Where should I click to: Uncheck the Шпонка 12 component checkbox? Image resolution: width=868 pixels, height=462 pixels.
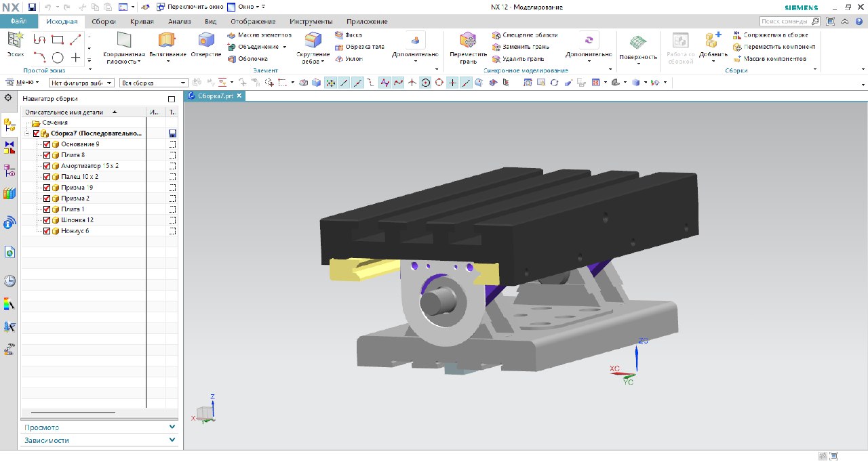pos(47,220)
